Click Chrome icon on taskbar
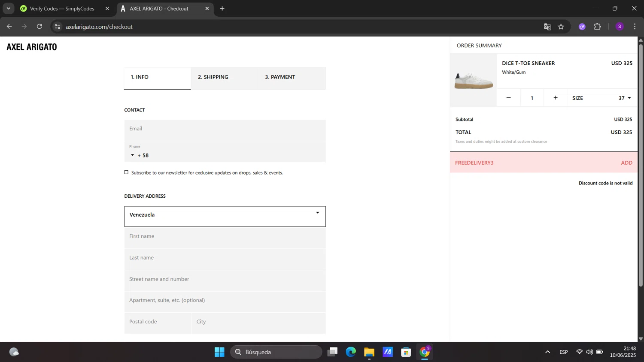The image size is (644, 362). click(x=425, y=352)
